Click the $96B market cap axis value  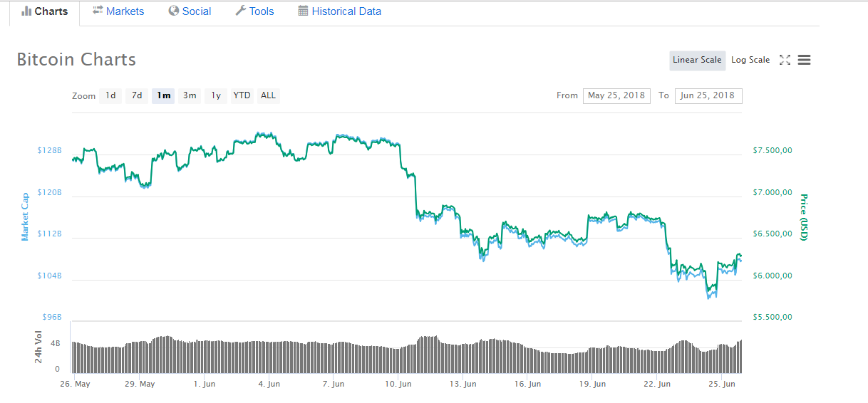tap(51, 318)
